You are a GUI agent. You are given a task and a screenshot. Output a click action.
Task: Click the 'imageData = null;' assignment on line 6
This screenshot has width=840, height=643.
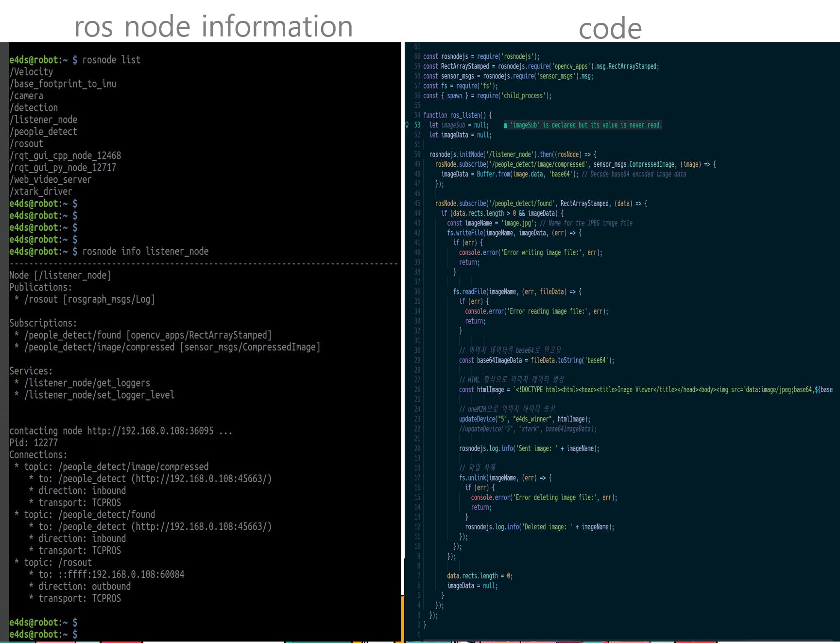point(472,586)
